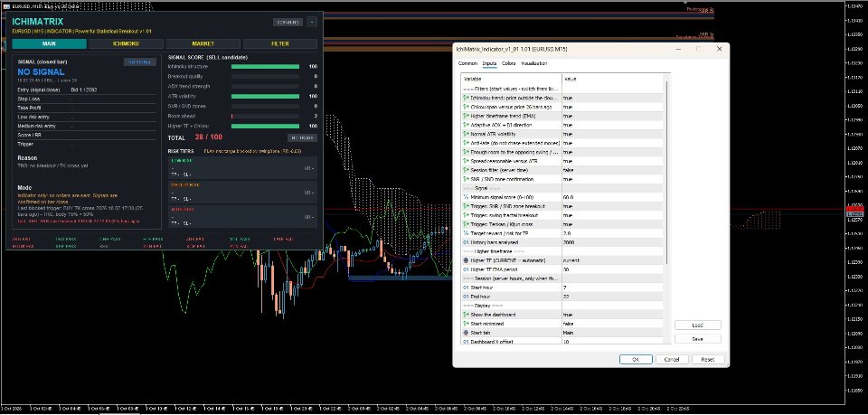Click the Ichimoku structure score bar
This screenshot has width=868, height=415.
265,66
